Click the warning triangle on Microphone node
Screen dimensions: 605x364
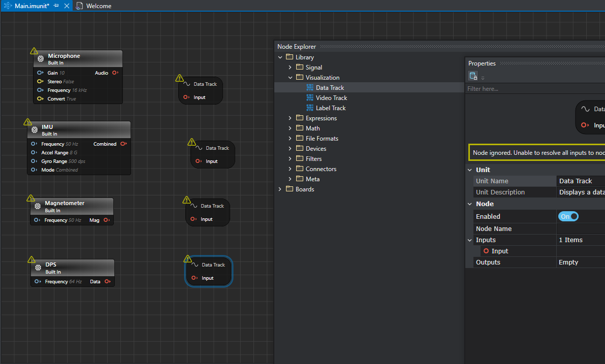click(x=34, y=51)
